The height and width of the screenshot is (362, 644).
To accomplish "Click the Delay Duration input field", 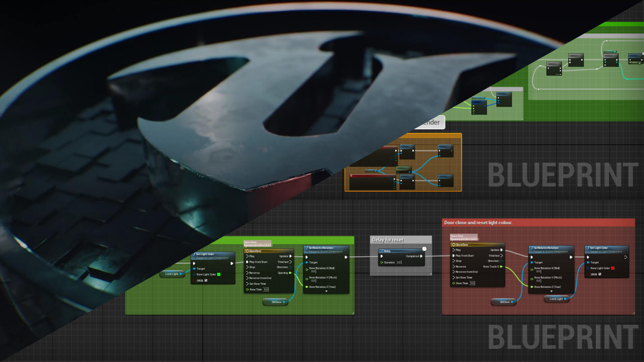I will pos(399,262).
